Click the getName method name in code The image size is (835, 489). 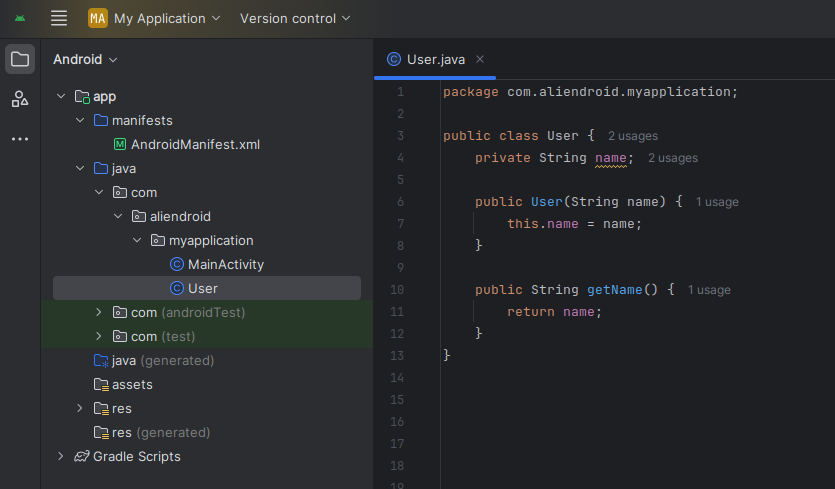click(615, 290)
